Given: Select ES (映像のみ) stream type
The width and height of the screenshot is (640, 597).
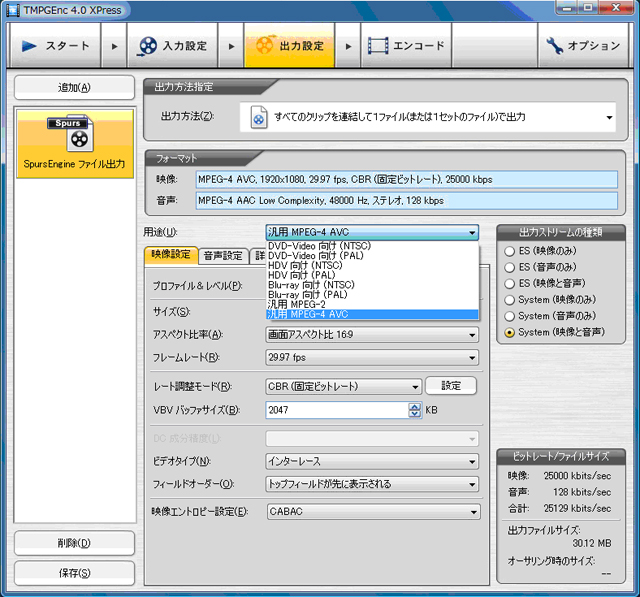Looking at the screenshot, I should [509, 251].
